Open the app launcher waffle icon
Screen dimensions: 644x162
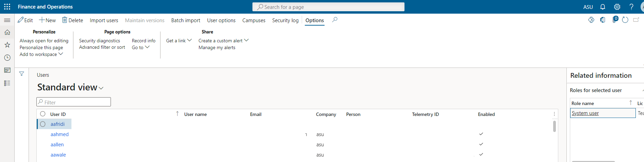(7, 7)
